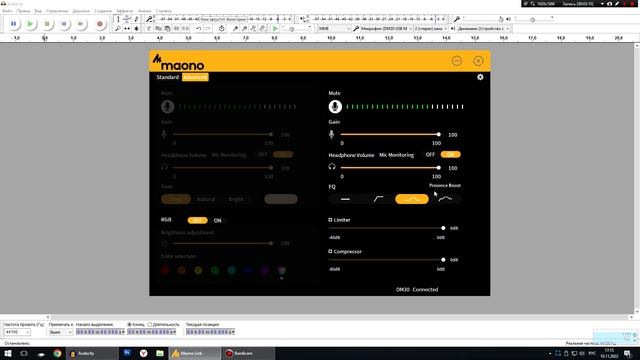Adjust Audacity playback volume slider
The image size is (640, 360).
pos(532,19)
